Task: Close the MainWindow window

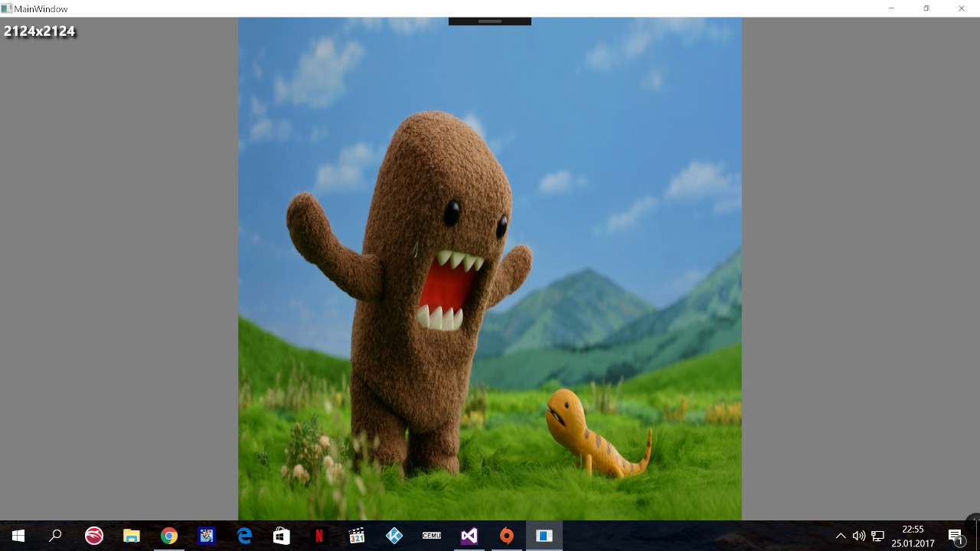Action: click(962, 8)
